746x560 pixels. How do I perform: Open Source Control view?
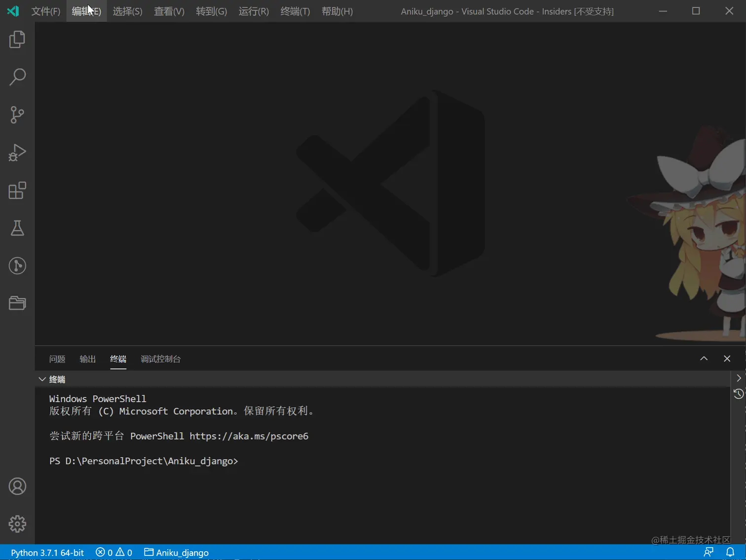[17, 114]
